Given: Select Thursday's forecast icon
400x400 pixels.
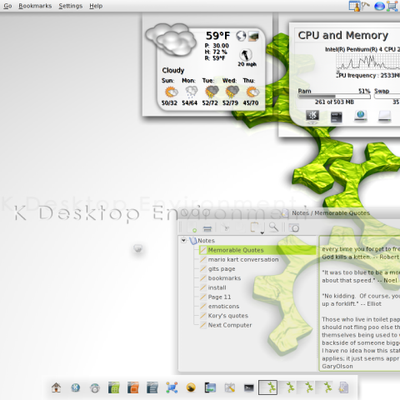Looking at the screenshot, I should (x=252, y=92).
